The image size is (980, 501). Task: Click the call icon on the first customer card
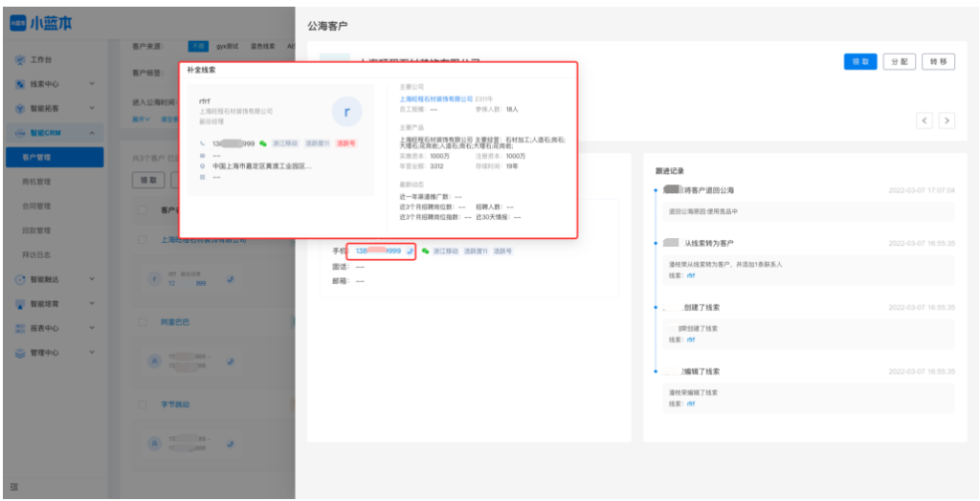coord(229,278)
